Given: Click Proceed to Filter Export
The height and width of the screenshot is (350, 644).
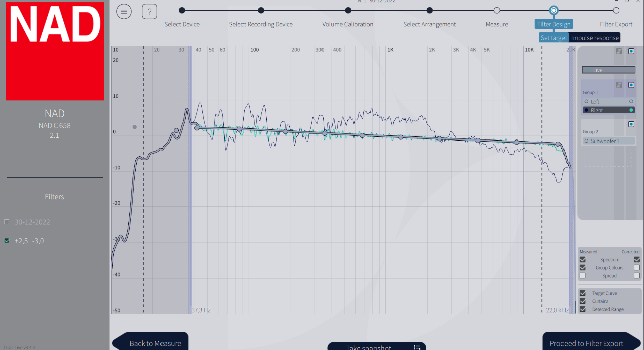Looking at the screenshot, I should coord(587,343).
